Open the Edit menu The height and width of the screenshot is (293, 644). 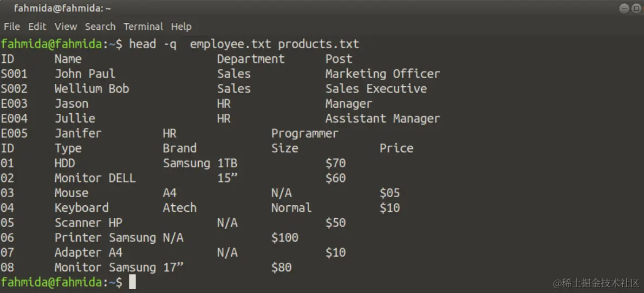37,27
